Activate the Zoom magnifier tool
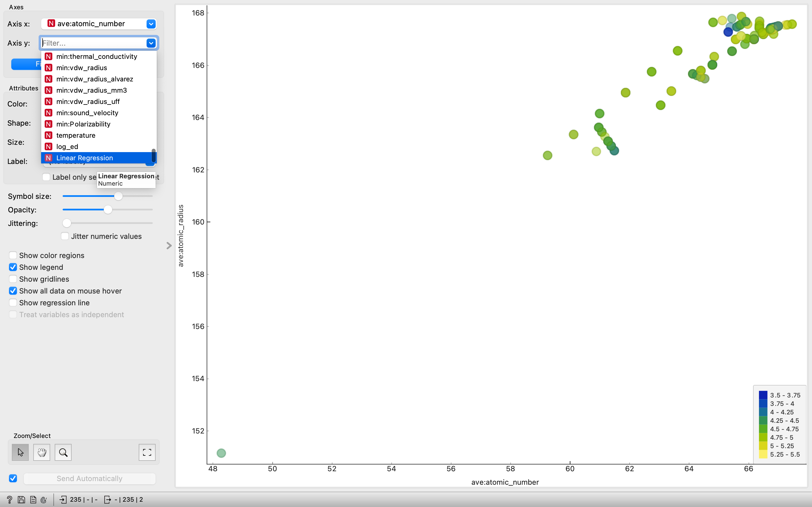812x507 pixels. coord(63,452)
